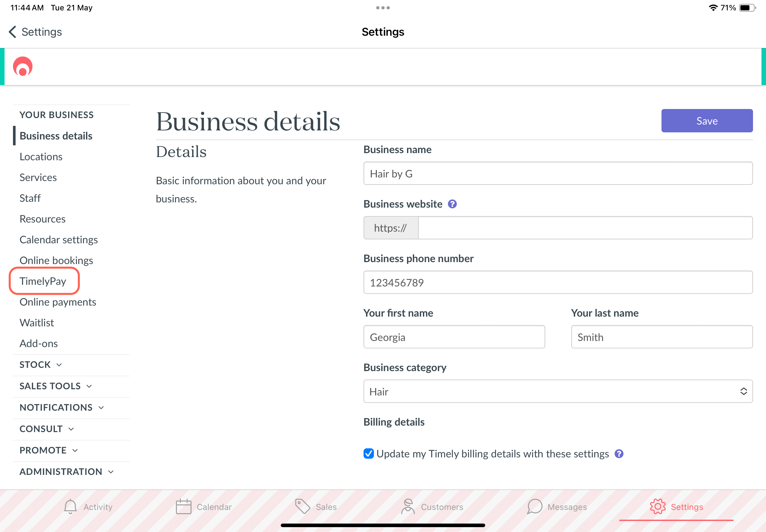Go to Online bookings settings
Image resolution: width=766 pixels, height=532 pixels.
[x=56, y=260]
